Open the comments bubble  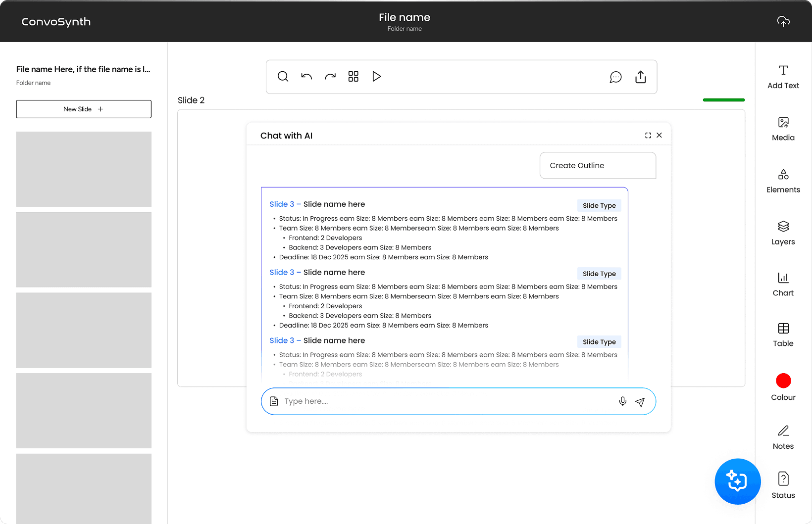click(615, 77)
